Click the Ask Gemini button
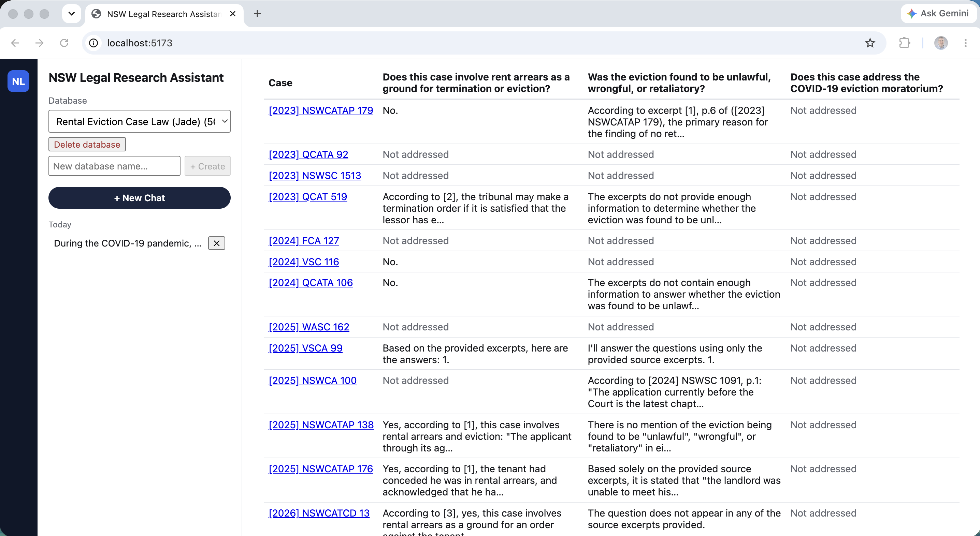This screenshot has width=980, height=536. click(938, 13)
